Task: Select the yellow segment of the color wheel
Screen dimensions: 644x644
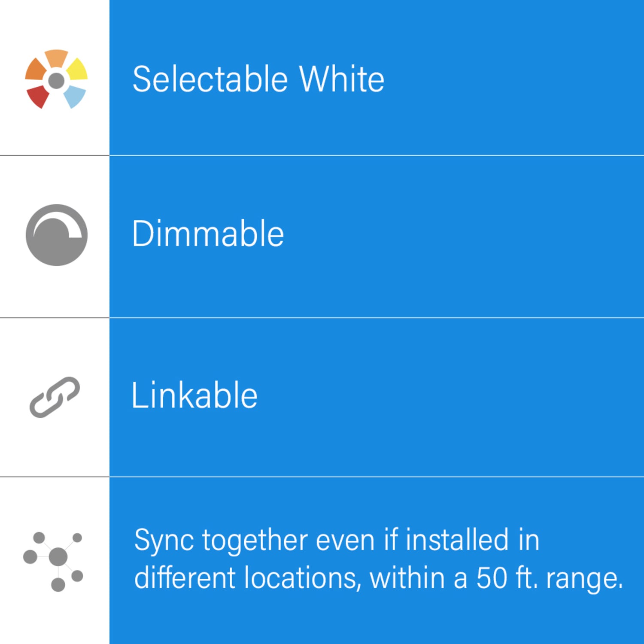Action: (78, 70)
